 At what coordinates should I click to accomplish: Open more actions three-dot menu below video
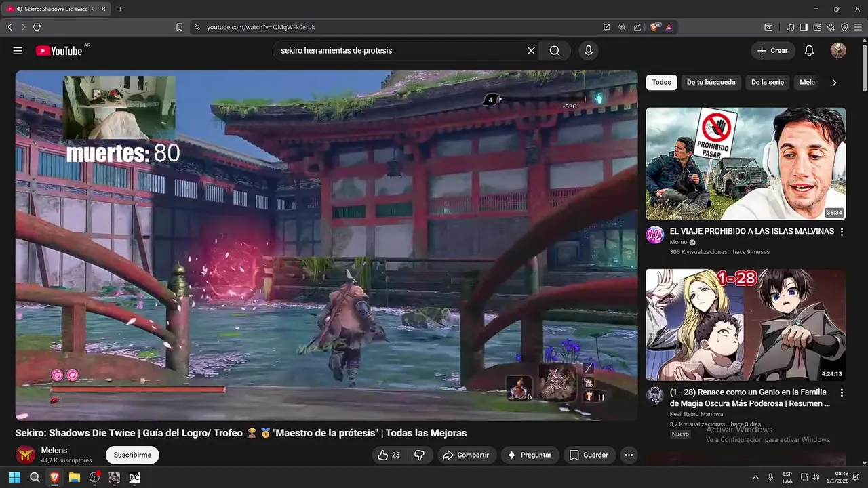629,455
